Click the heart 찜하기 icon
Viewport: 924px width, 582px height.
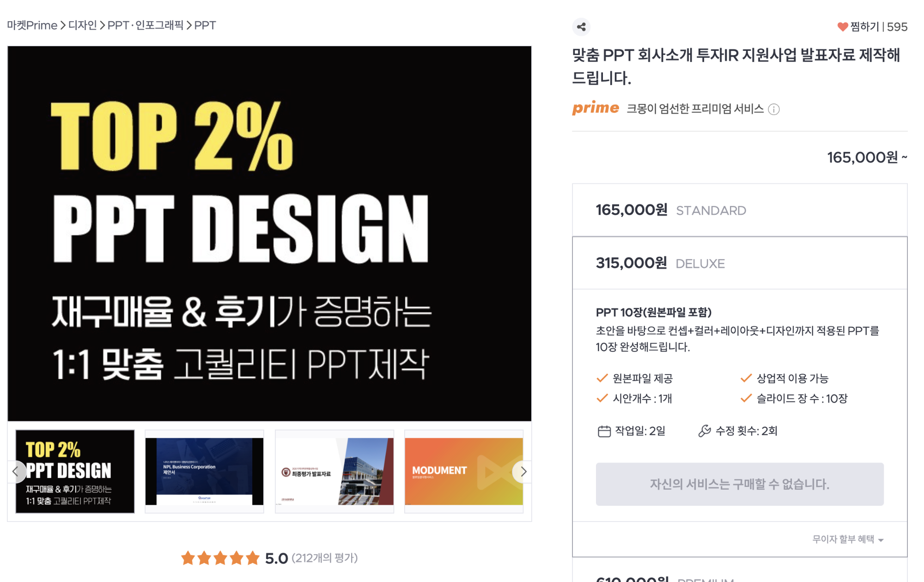tap(842, 27)
